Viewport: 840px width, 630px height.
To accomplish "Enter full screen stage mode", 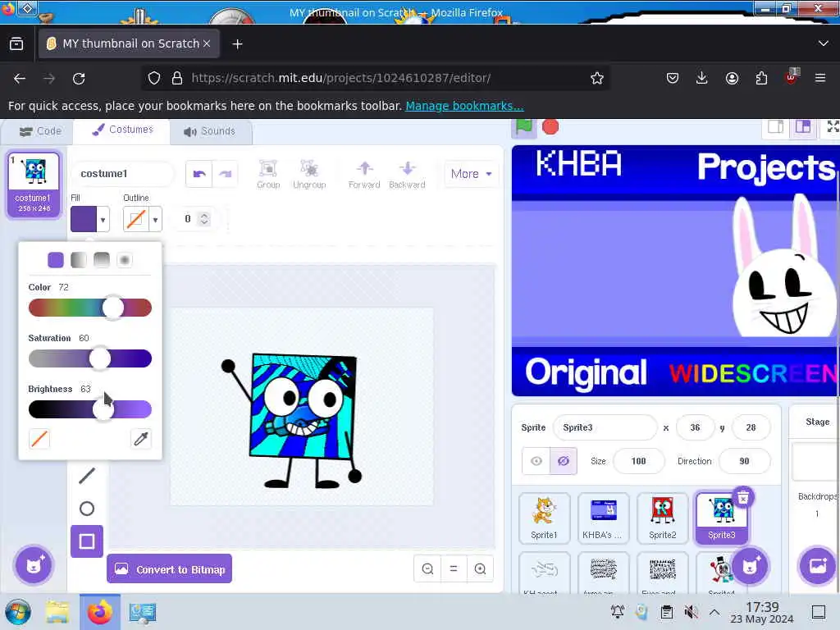I will point(832,127).
